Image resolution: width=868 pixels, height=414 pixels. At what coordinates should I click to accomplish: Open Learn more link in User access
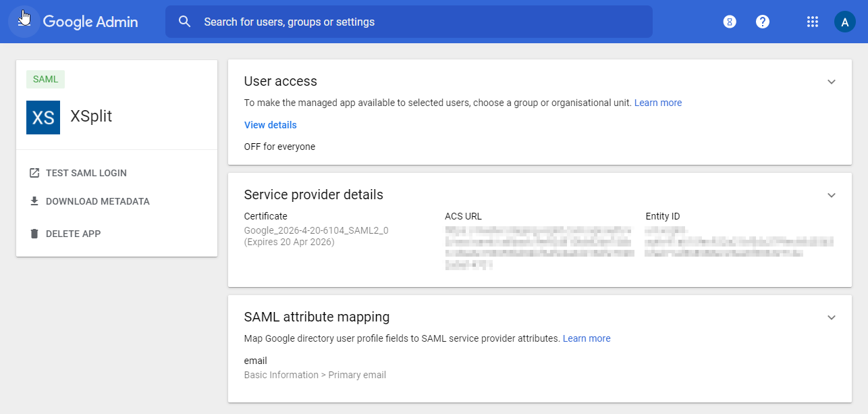pyautogui.click(x=658, y=103)
